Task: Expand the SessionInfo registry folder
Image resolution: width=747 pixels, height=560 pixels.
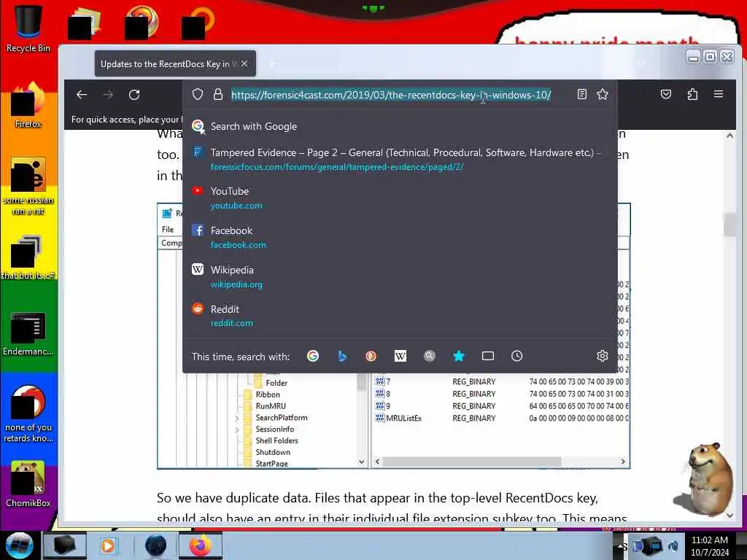Action: [237, 429]
